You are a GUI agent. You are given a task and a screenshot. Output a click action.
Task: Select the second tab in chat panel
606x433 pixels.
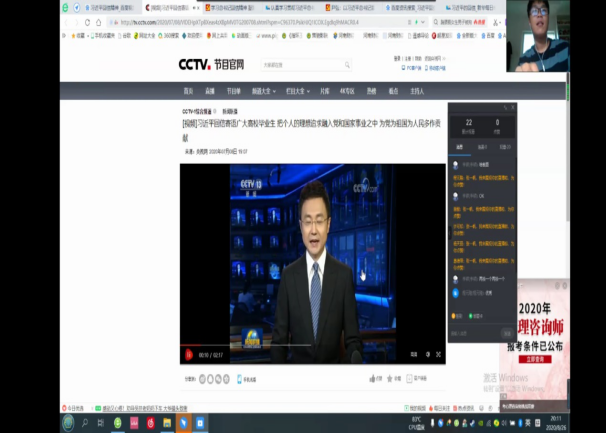click(482, 147)
